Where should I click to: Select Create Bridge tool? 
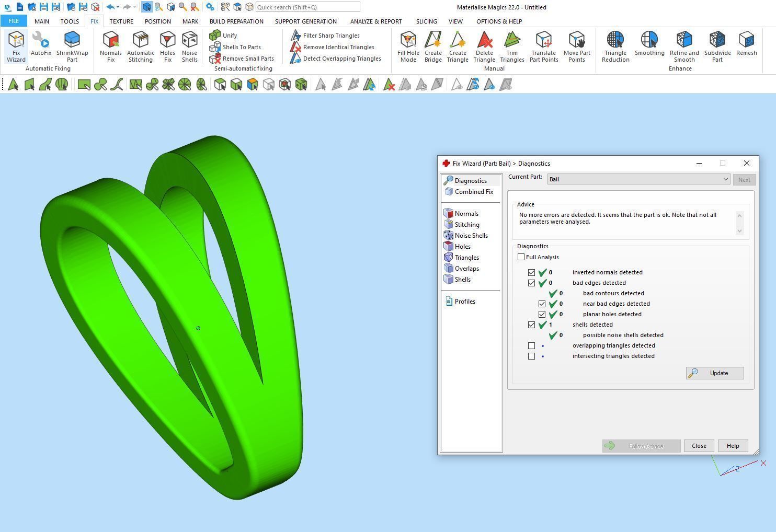(x=433, y=47)
